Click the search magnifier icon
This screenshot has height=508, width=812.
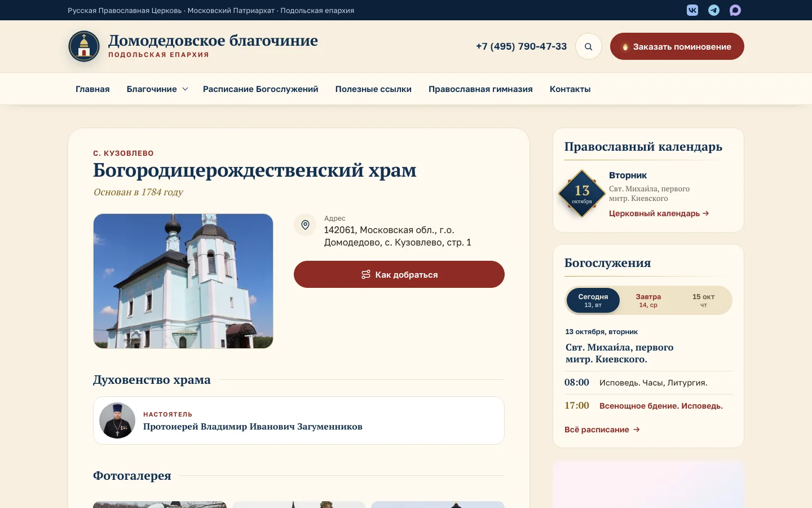pyautogui.click(x=589, y=46)
